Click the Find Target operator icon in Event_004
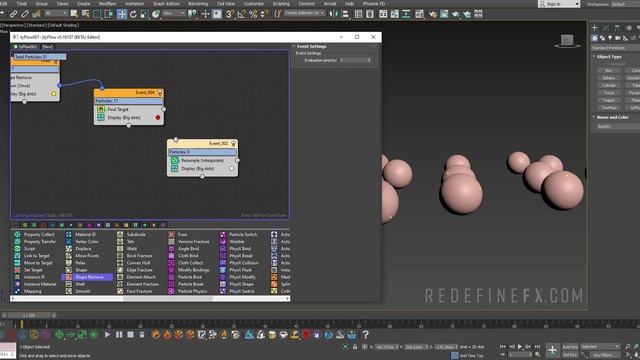The image size is (640, 360). coord(101,109)
